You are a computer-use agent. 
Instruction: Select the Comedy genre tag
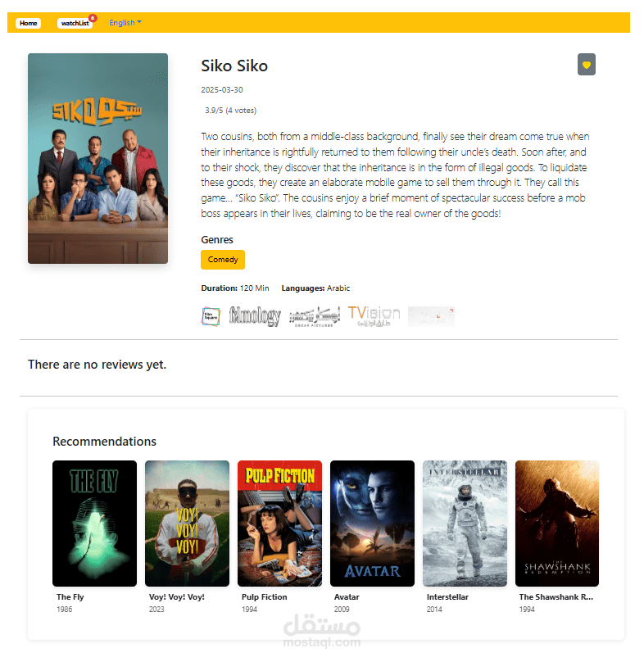[x=223, y=260]
